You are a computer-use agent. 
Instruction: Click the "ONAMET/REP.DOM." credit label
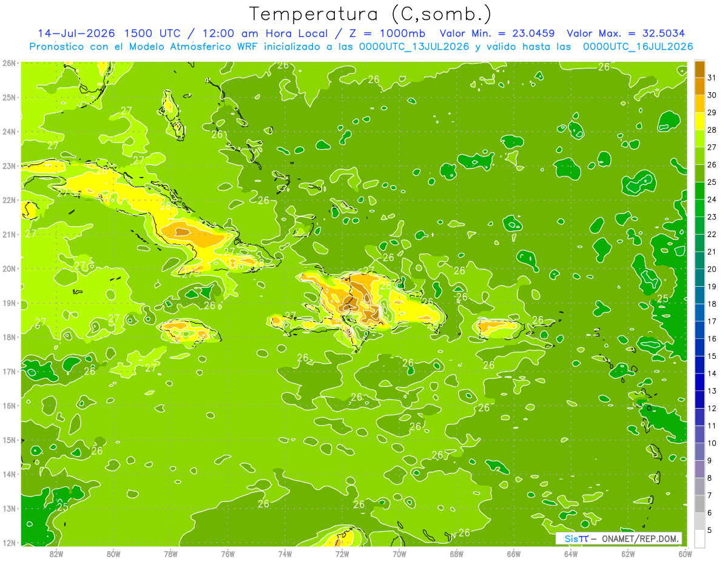click(641, 538)
